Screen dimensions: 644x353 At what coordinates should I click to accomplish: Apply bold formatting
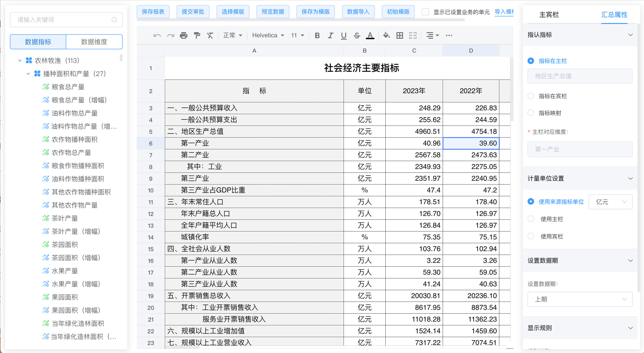[317, 35]
